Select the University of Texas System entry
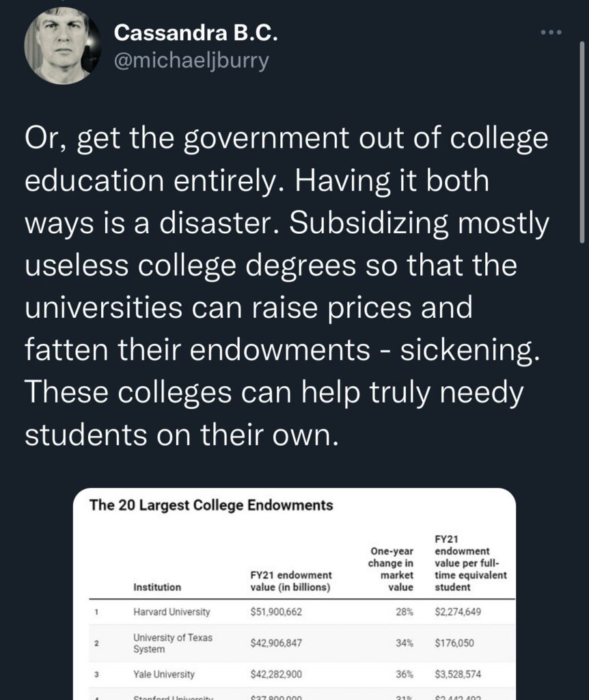The height and width of the screenshot is (700, 589). pyautogui.click(x=173, y=643)
